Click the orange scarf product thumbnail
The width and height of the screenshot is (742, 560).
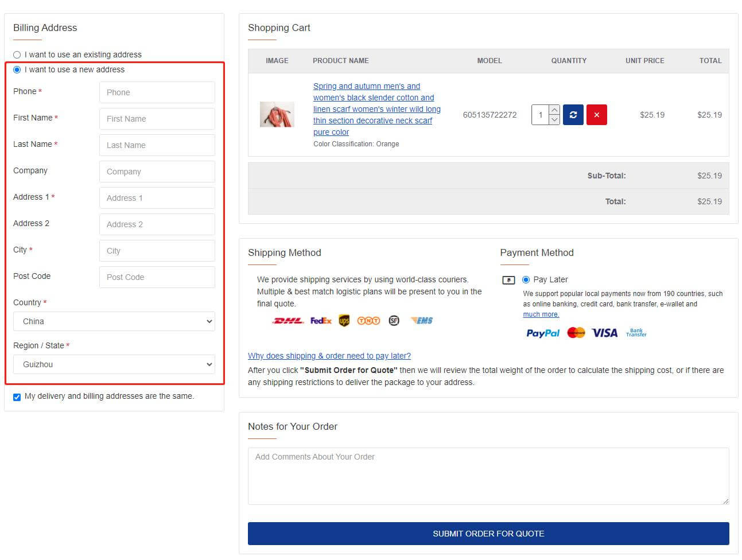click(277, 114)
